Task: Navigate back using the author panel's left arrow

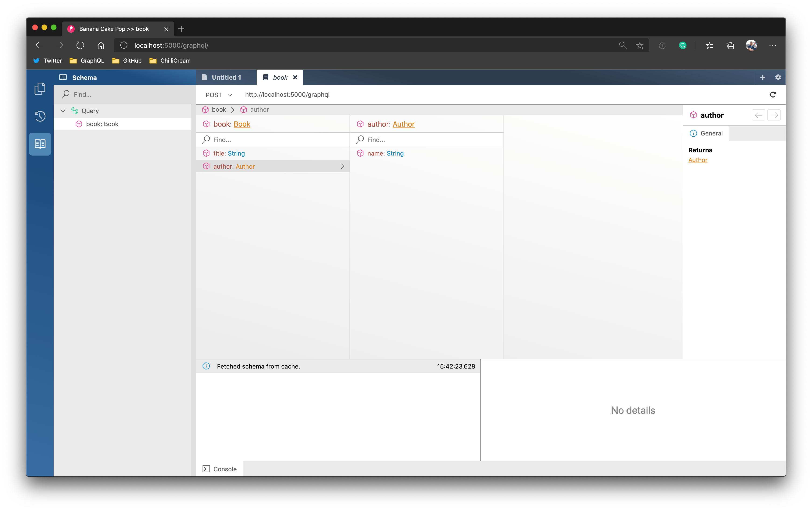Action: coord(758,115)
